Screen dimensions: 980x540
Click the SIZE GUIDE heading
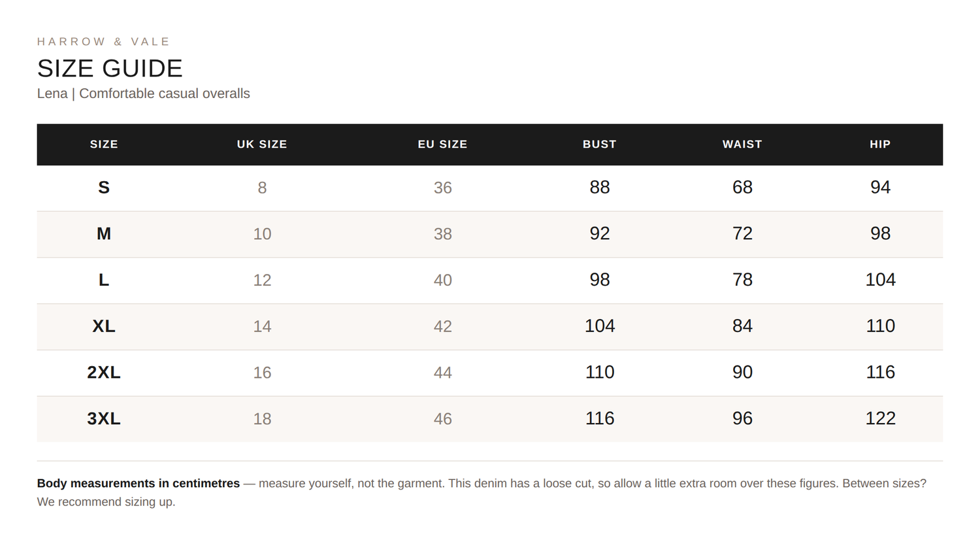[110, 69]
